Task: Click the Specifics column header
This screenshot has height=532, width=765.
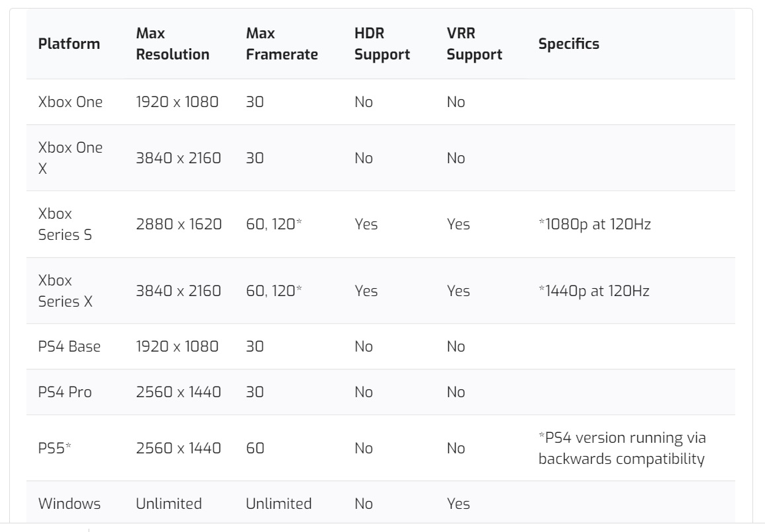Action: [569, 44]
